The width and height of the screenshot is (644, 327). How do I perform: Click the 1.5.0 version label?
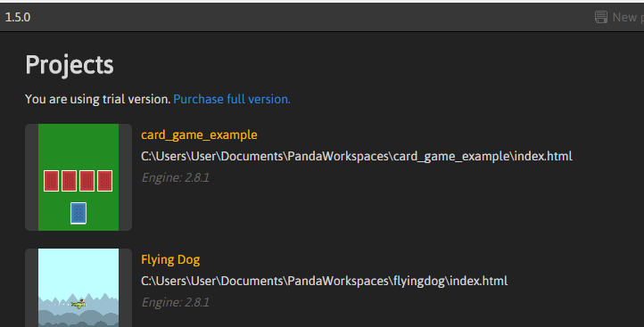point(18,17)
